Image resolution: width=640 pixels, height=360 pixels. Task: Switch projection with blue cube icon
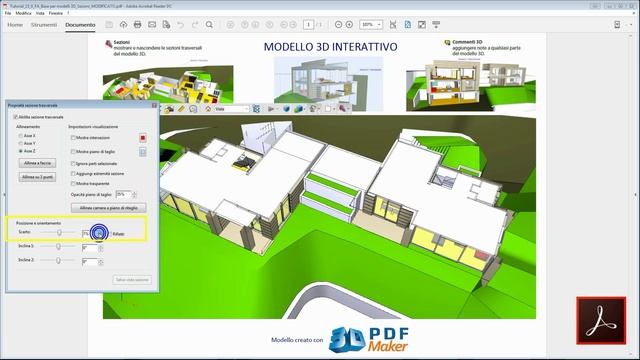(x=286, y=109)
